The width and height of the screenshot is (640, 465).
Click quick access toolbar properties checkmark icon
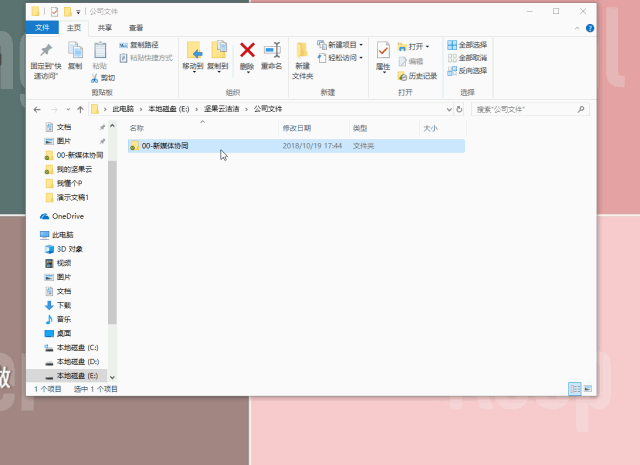click(54, 12)
